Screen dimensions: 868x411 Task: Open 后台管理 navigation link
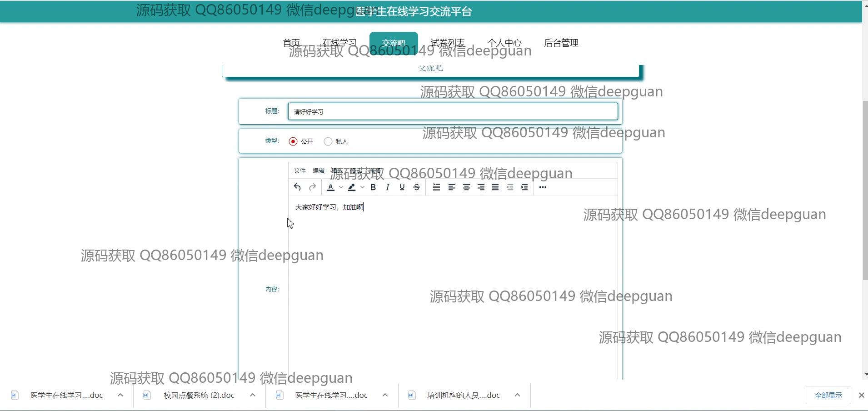click(x=561, y=43)
